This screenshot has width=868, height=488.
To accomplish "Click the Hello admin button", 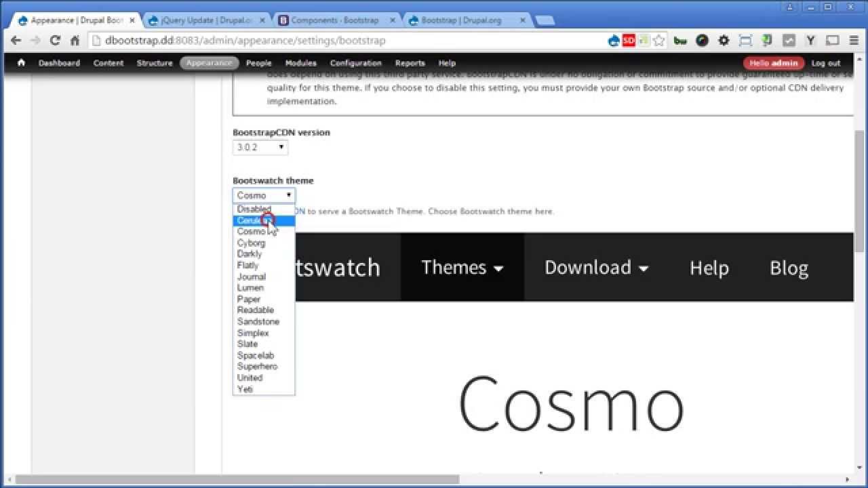I will (774, 63).
